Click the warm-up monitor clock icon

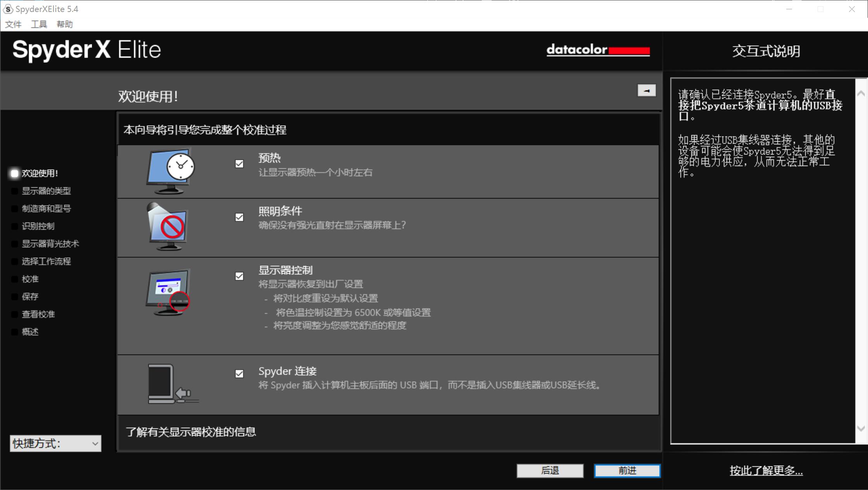[170, 171]
